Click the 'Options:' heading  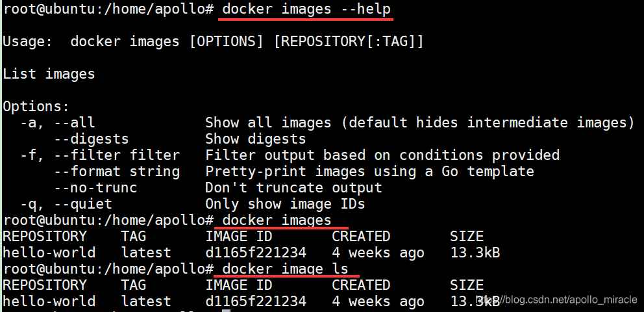pos(36,107)
